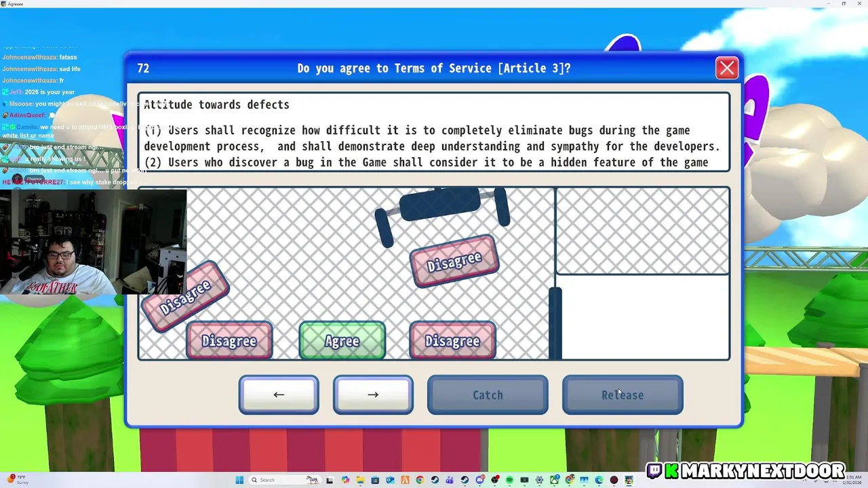This screenshot has width=868, height=488.
Task: Click the streamer webcam overlay
Action: coord(93,242)
